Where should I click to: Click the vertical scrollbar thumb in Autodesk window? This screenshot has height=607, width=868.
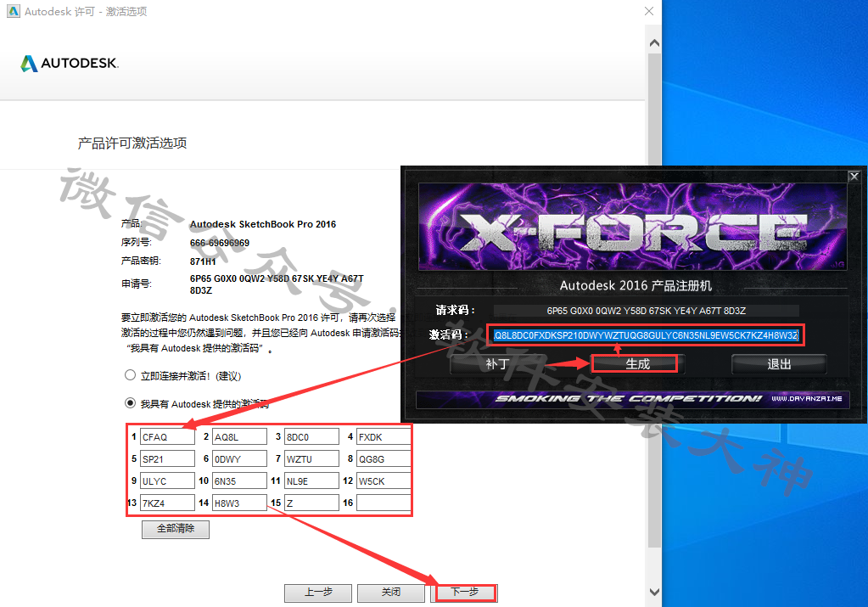click(654, 301)
